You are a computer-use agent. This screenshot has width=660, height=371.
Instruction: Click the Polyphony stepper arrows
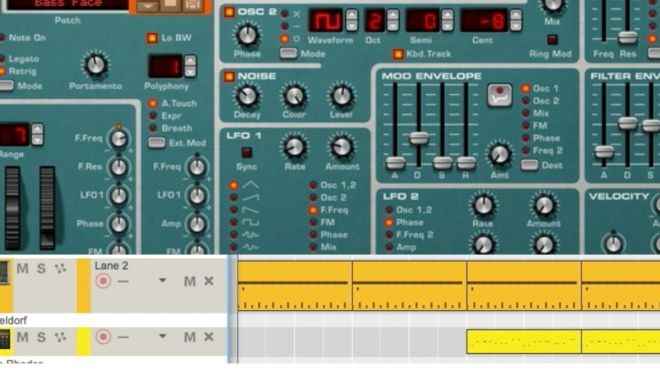190,66
